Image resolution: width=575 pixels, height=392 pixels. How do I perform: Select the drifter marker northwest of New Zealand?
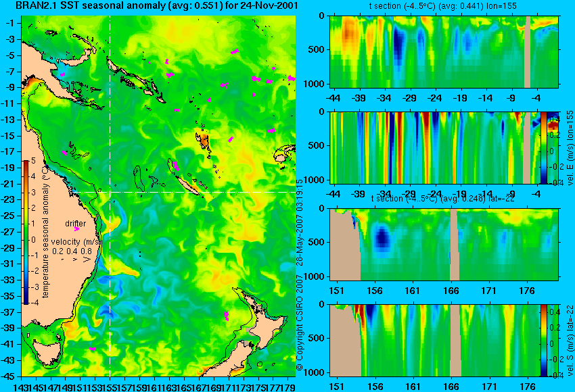click(226, 316)
